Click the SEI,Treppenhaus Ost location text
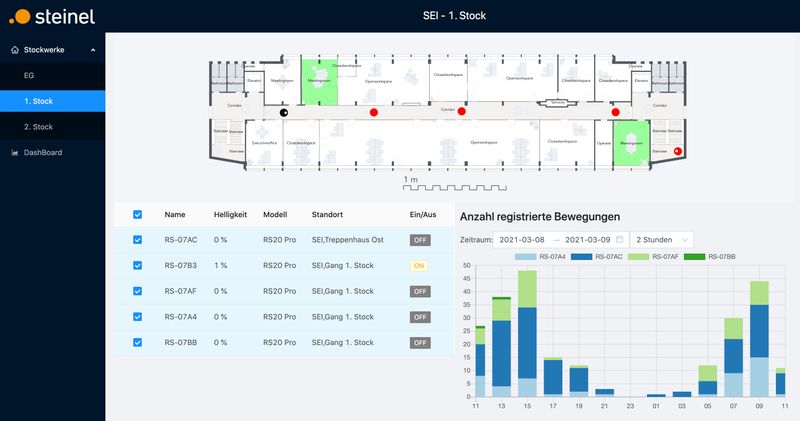800x421 pixels. [347, 240]
